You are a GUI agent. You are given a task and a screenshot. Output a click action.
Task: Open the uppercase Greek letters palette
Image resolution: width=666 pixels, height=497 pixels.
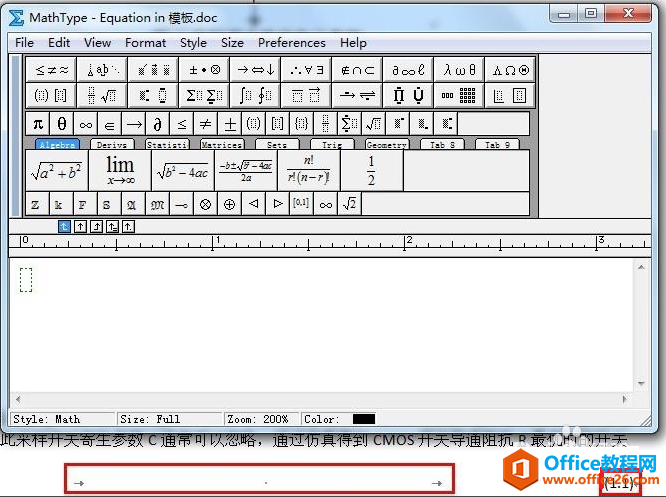pyautogui.click(x=510, y=70)
